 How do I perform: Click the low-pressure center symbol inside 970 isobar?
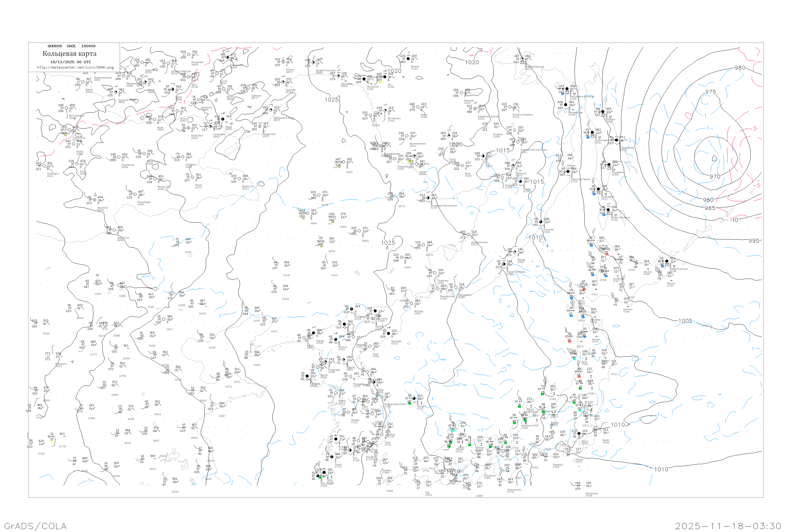point(714,159)
